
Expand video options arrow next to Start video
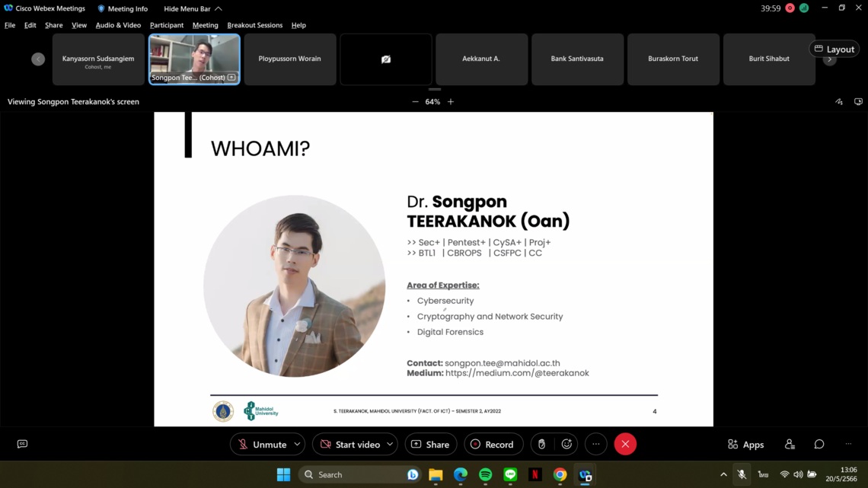coord(390,444)
